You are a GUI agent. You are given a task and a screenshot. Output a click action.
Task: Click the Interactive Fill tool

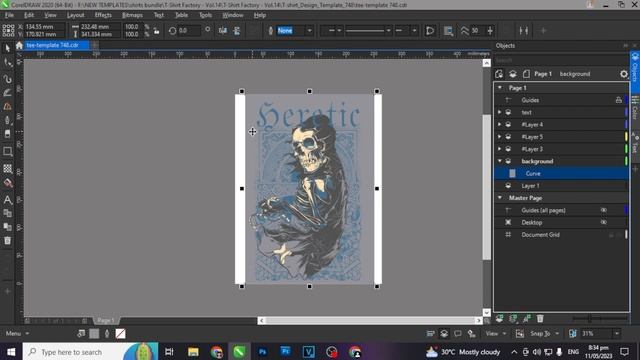(x=7, y=183)
